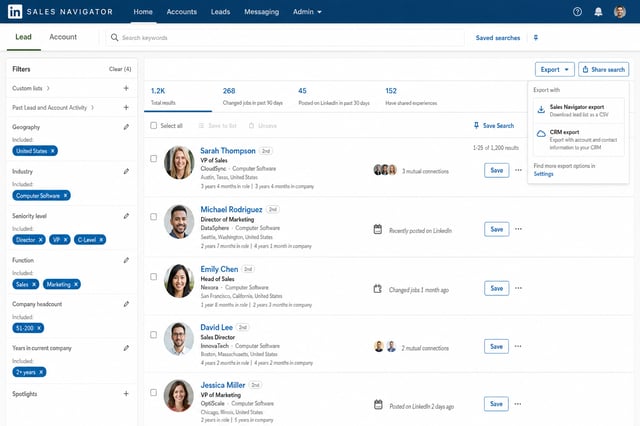Open more options for Sarah Thompson
The width and height of the screenshot is (640, 426).
click(518, 170)
